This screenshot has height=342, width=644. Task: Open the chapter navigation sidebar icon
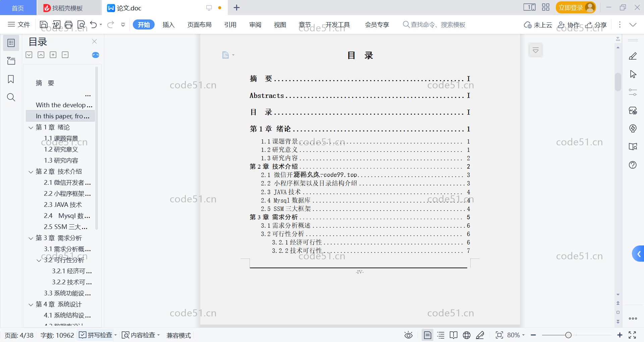(11, 61)
